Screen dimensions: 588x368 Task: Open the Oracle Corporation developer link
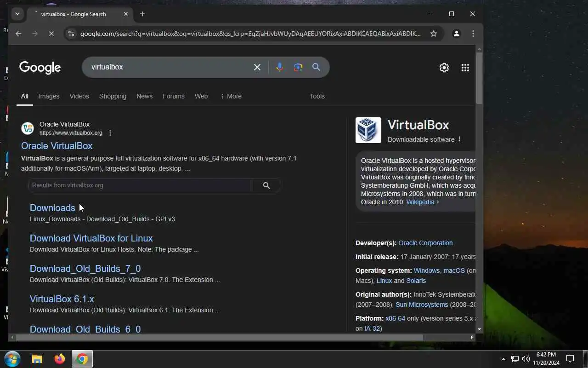[425, 243]
